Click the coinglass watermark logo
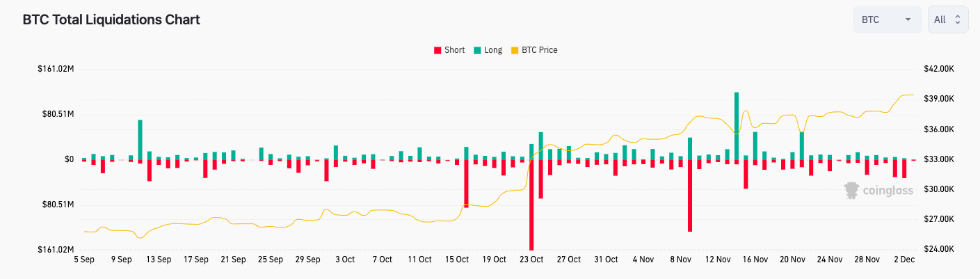 click(878, 190)
